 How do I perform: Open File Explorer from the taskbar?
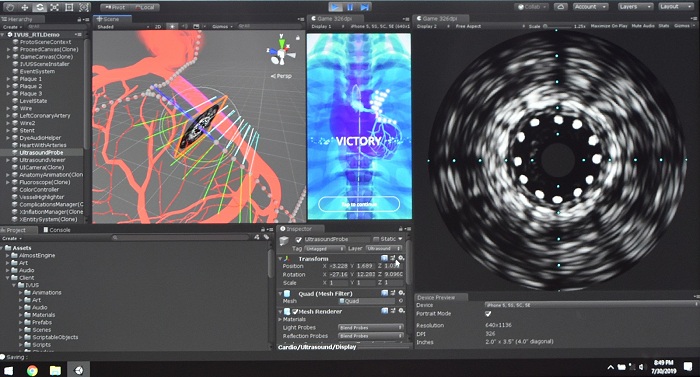(x=55, y=370)
